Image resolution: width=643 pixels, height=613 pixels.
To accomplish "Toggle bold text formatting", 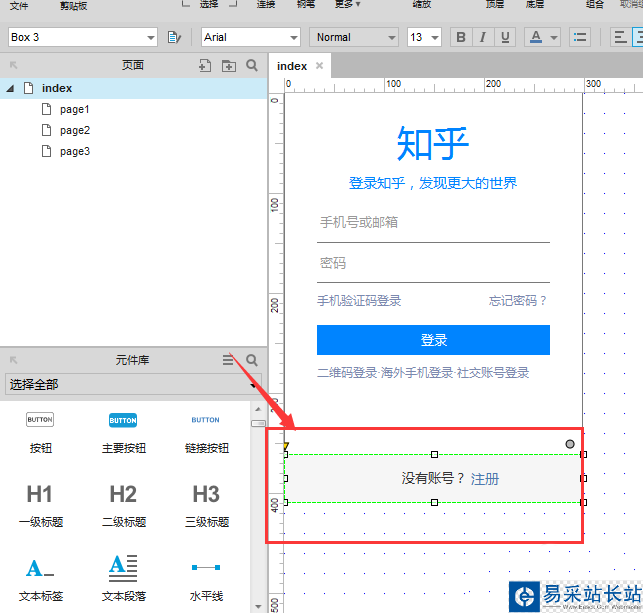I will 461,37.
